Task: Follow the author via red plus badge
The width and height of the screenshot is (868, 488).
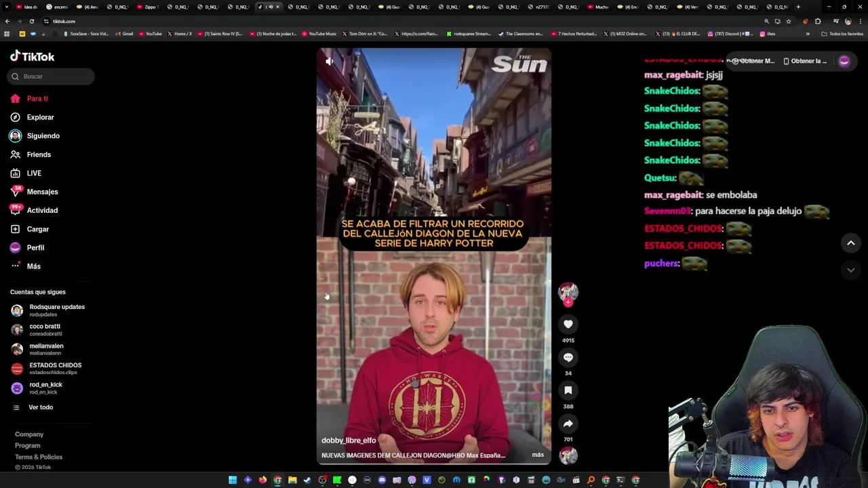Action: coord(568,302)
